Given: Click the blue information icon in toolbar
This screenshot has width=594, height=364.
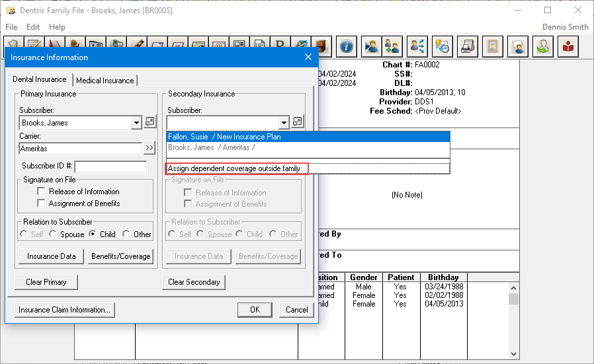Looking at the screenshot, I should click(x=347, y=46).
